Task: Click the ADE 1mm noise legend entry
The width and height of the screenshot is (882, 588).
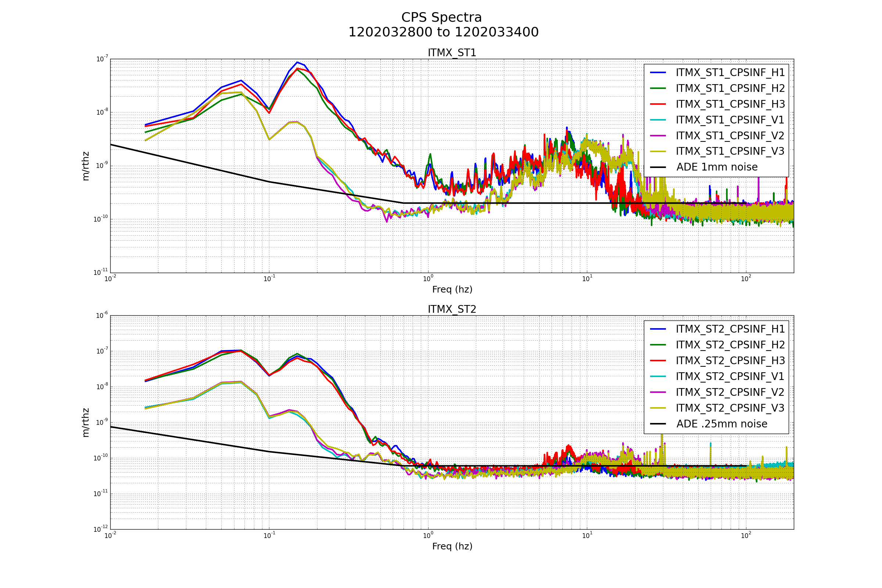Action: coord(717,167)
